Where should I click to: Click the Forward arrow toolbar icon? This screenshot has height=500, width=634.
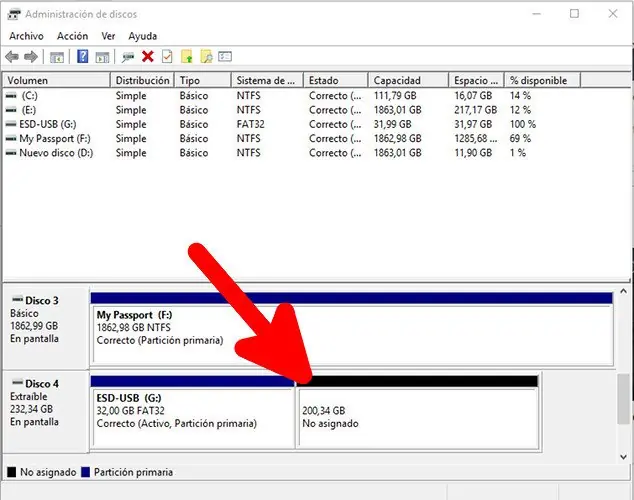31,57
